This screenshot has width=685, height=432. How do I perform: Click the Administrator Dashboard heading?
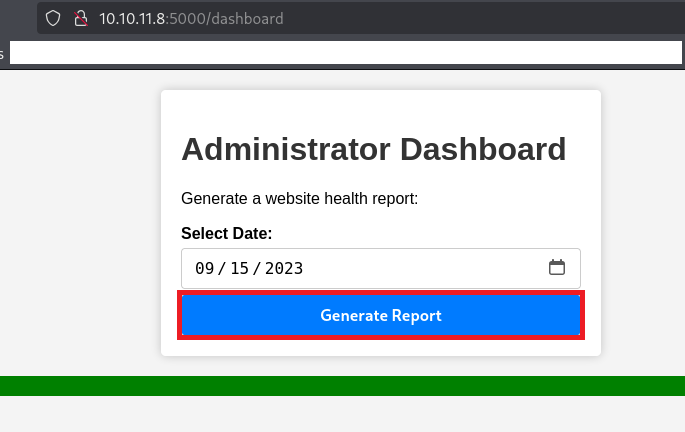point(373,149)
